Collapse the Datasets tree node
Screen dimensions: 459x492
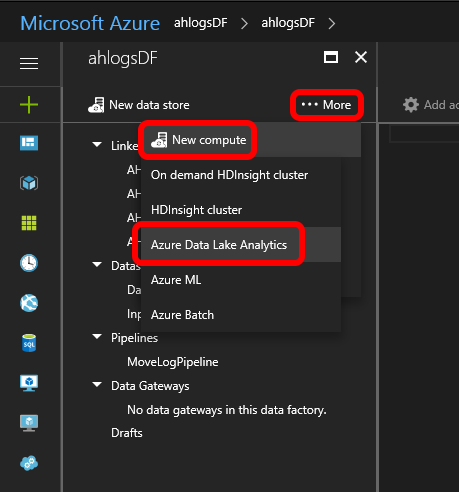click(97, 264)
